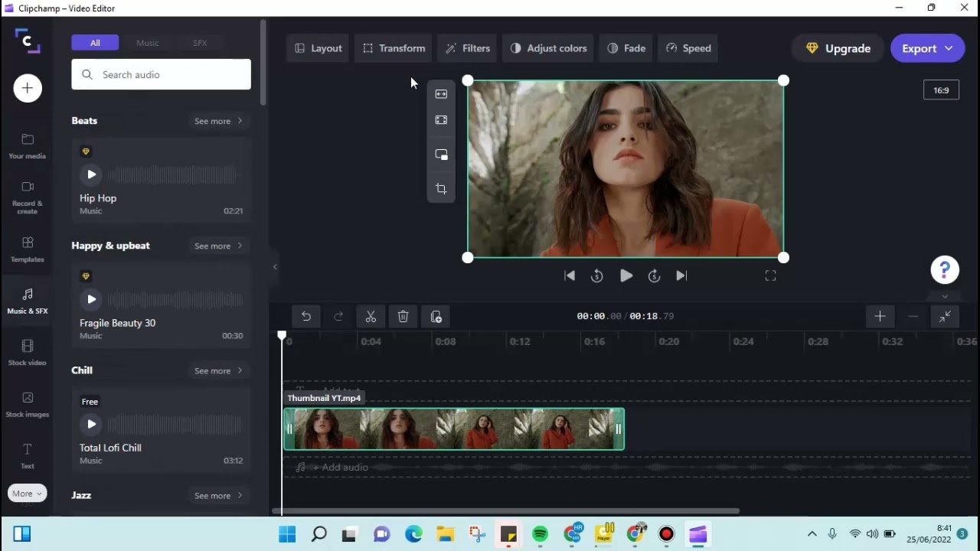
Task: Click the redo arrow icon
Action: pyautogui.click(x=338, y=316)
